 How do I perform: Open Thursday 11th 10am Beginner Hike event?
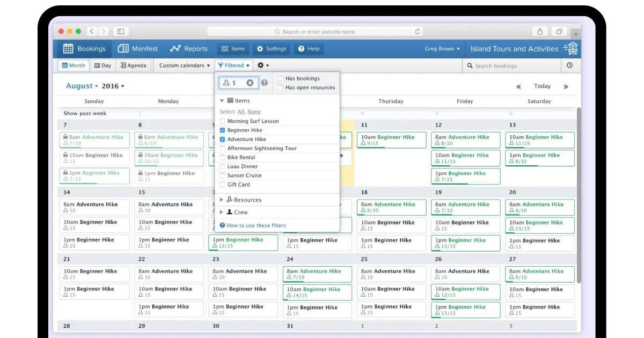391,140
